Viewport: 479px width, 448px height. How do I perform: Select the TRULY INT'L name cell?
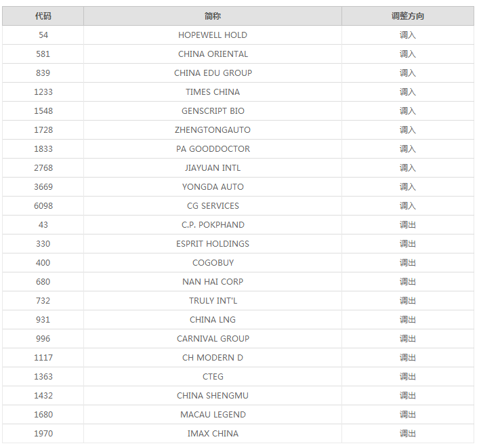click(213, 300)
